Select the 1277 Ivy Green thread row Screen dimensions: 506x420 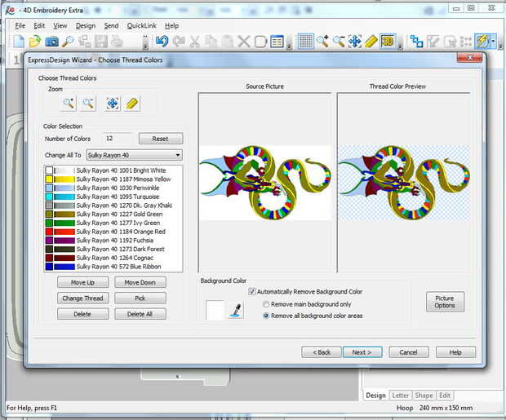113,223
